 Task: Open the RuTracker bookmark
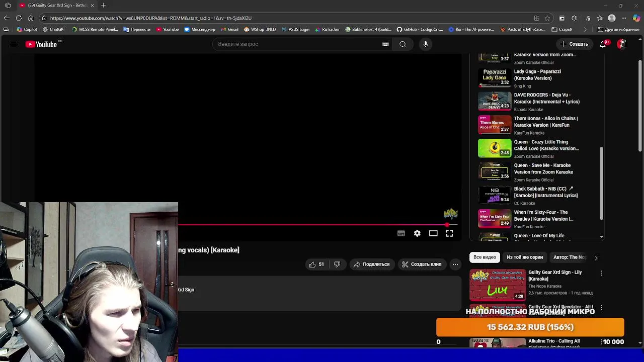327,30
